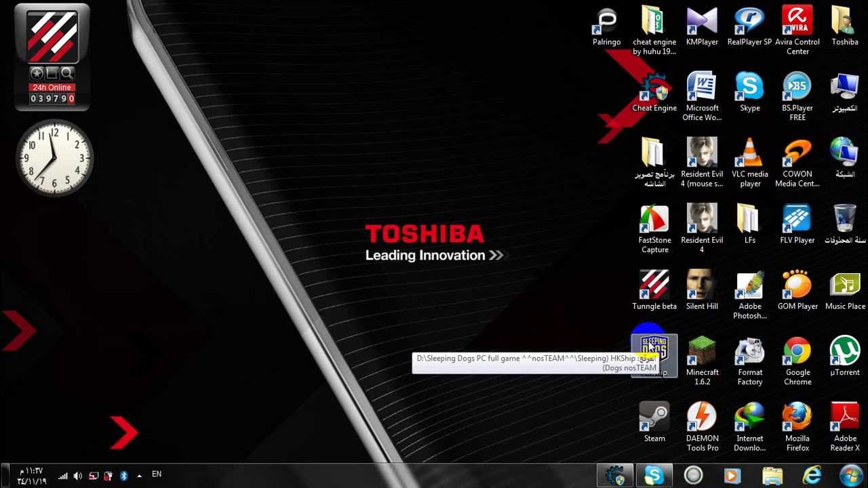Image resolution: width=868 pixels, height=488 pixels.
Task: Launch Steam from the desktop
Action: tap(654, 422)
